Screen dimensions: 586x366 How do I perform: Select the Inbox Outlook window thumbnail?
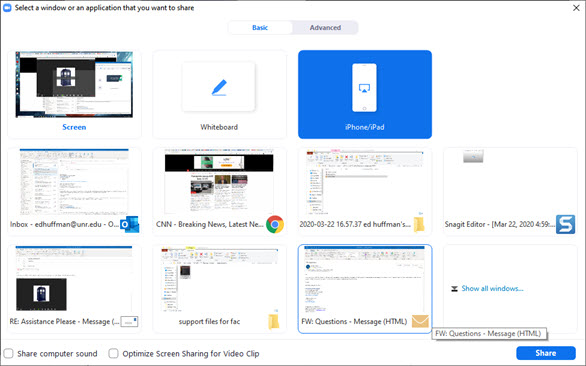click(74, 181)
